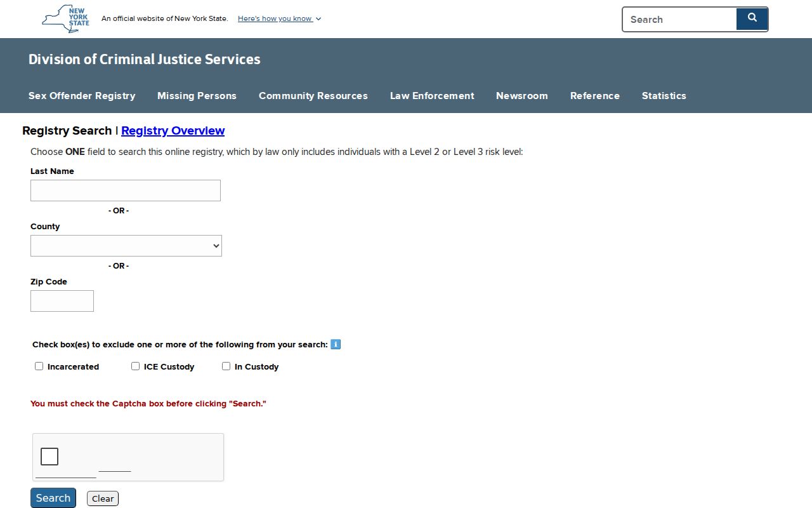Follow the Registry Overview link
The image size is (812, 508).
[173, 131]
